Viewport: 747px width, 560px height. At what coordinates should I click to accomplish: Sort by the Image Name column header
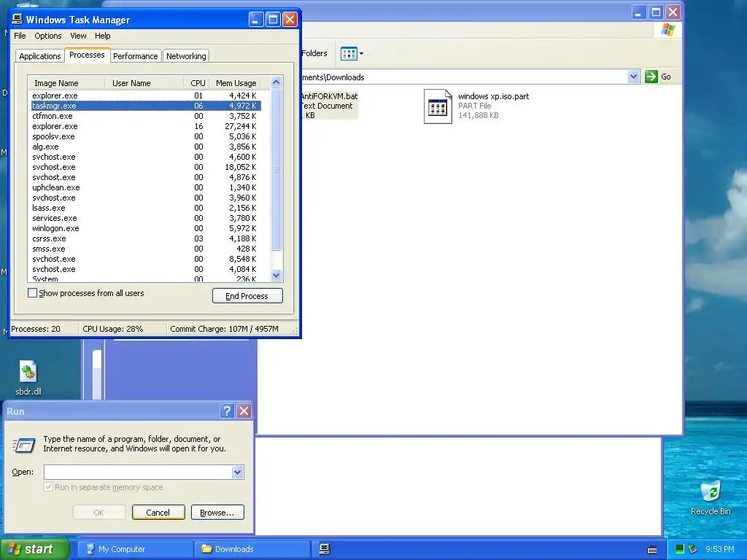tap(66, 83)
